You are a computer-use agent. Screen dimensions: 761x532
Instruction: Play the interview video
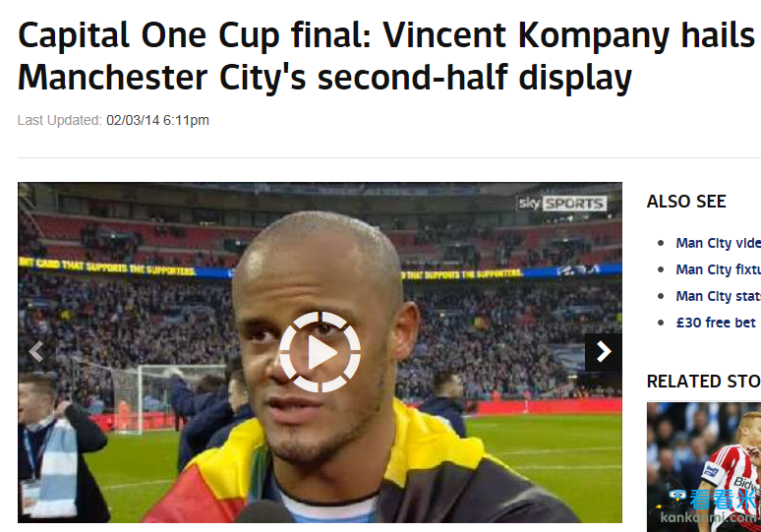click(320, 352)
